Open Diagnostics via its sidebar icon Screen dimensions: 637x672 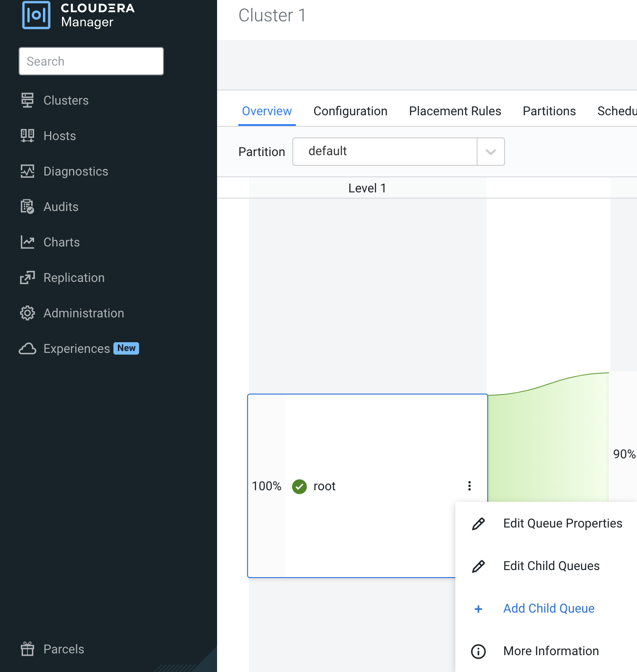pos(27,171)
